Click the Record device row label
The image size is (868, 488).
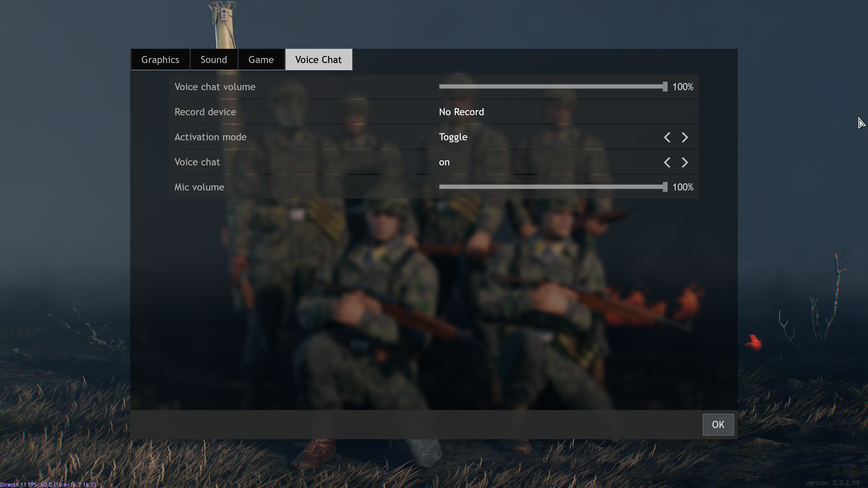[205, 112]
